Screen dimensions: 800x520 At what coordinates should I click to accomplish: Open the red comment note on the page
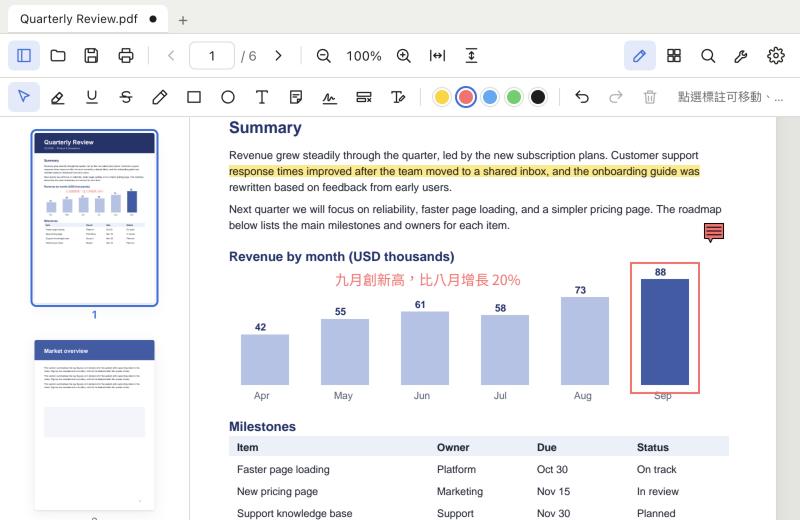pyautogui.click(x=714, y=232)
